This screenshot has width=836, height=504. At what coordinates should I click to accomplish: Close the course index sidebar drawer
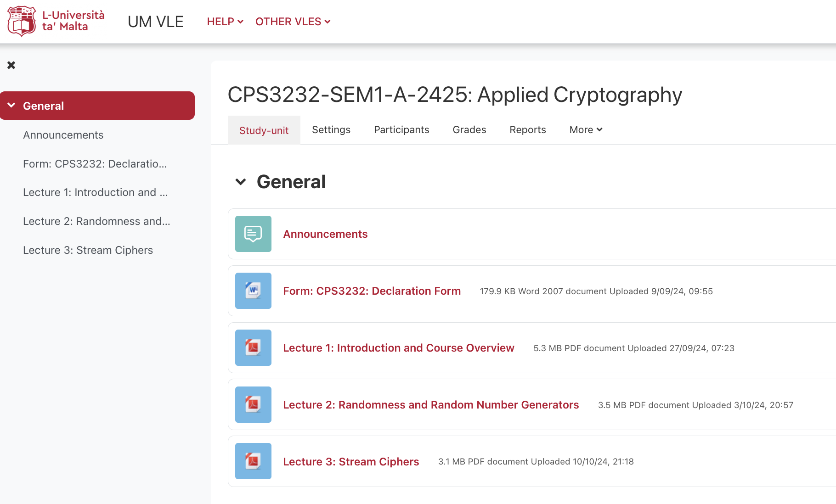point(11,65)
